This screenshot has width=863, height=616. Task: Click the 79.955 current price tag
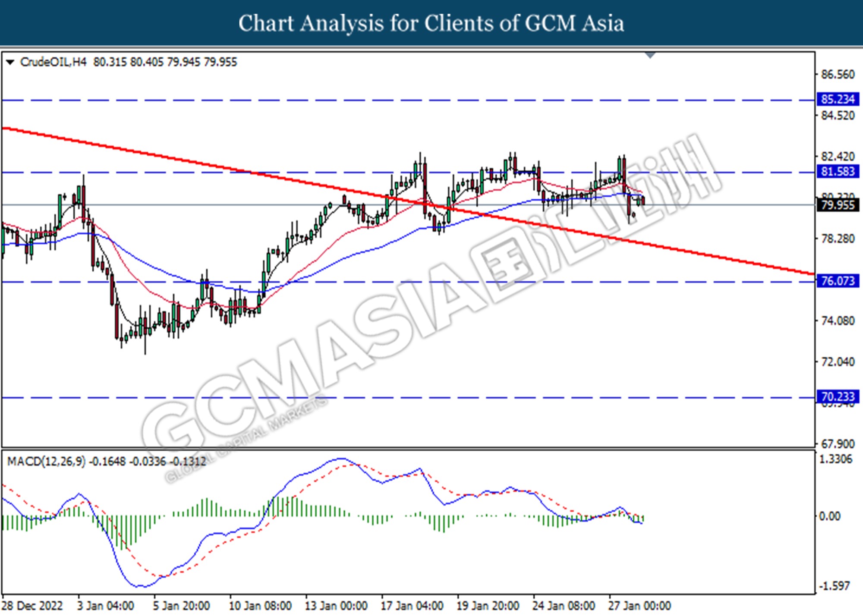[838, 205]
